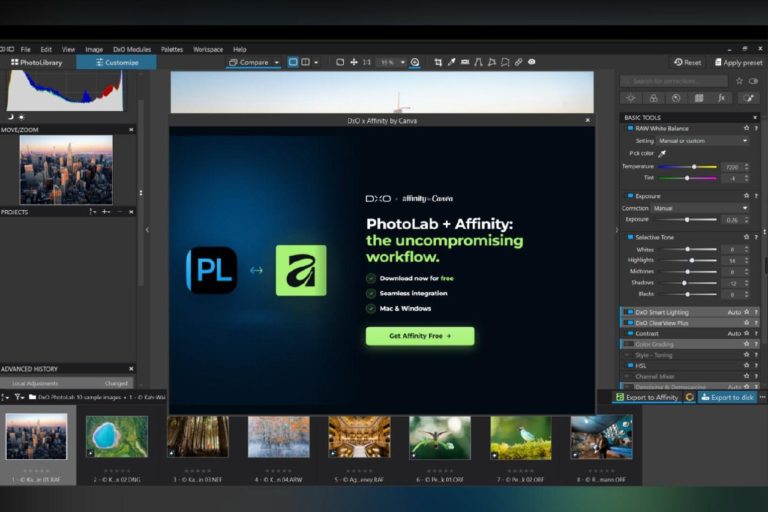Open help for RAW White Balance

[756, 128]
